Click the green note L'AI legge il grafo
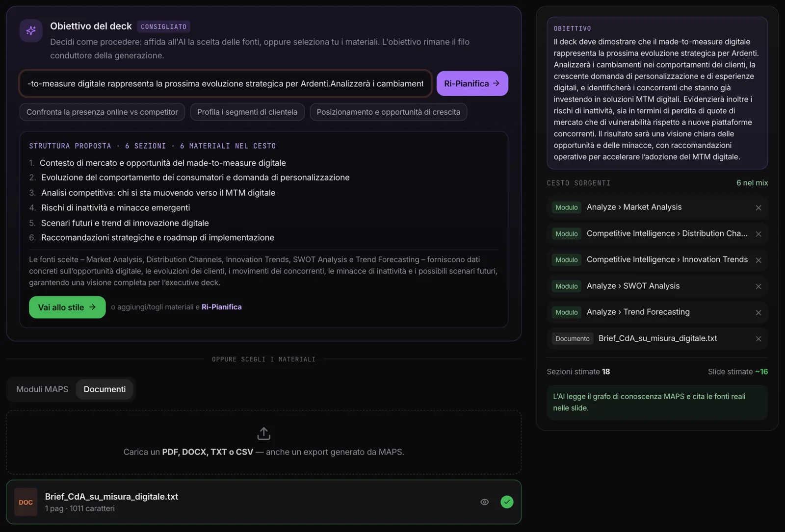785x532 pixels. (x=657, y=402)
